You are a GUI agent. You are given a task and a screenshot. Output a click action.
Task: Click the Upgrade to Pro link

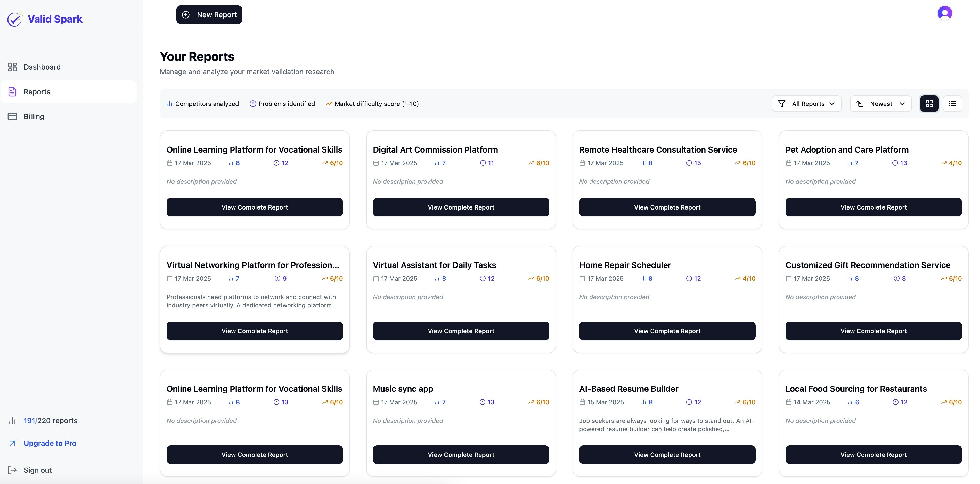pos(50,443)
